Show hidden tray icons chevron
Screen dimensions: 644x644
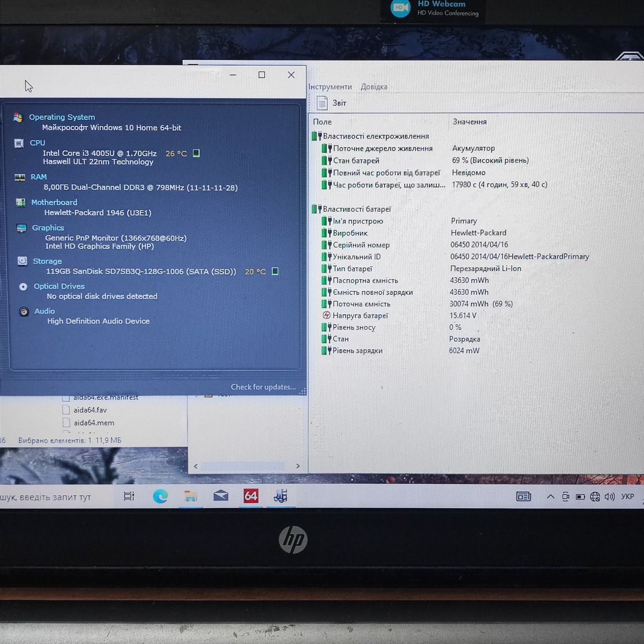[x=550, y=497]
